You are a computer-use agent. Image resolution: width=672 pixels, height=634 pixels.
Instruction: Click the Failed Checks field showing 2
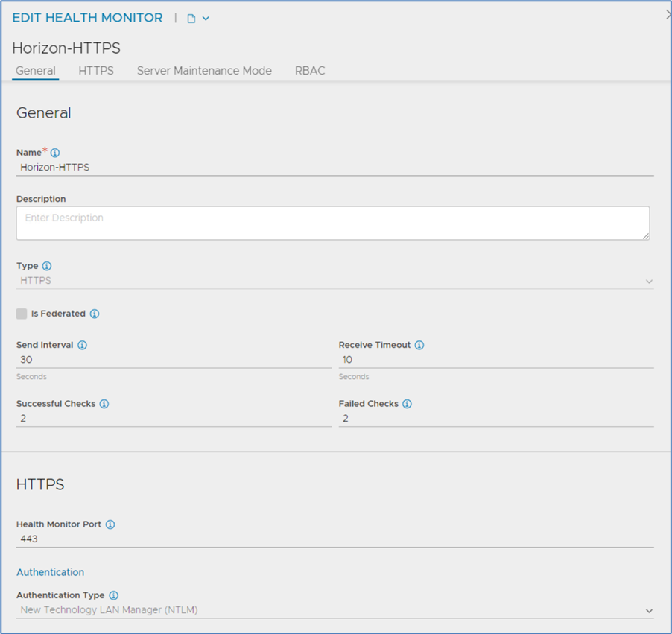tap(496, 419)
